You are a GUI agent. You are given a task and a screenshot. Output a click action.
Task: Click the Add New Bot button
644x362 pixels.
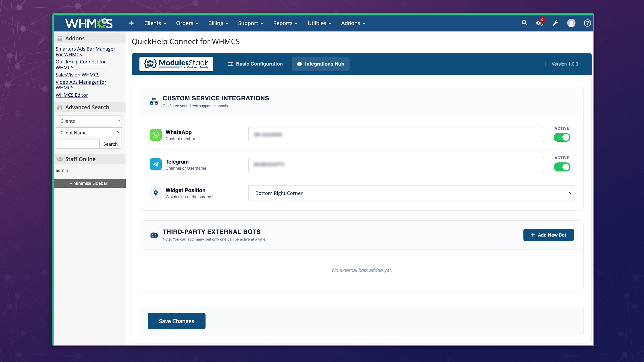(x=548, y=235)
